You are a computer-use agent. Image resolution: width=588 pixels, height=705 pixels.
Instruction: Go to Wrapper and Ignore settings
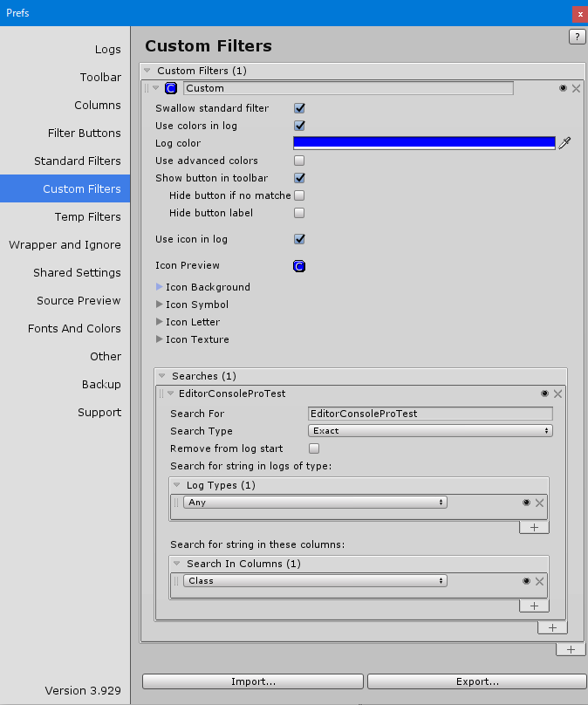(65, 244)
